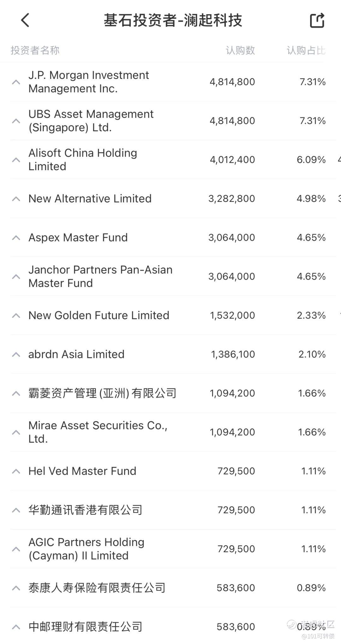This screenshot has height=644, width=341.
Task: Expand the Mirae Asset Securities chevron
Action: (16, 432)
